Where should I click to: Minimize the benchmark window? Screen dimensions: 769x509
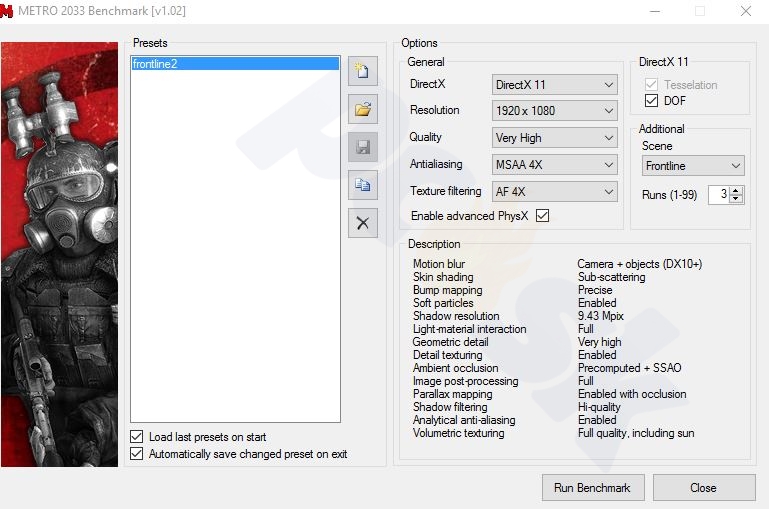tap(655, 11)
